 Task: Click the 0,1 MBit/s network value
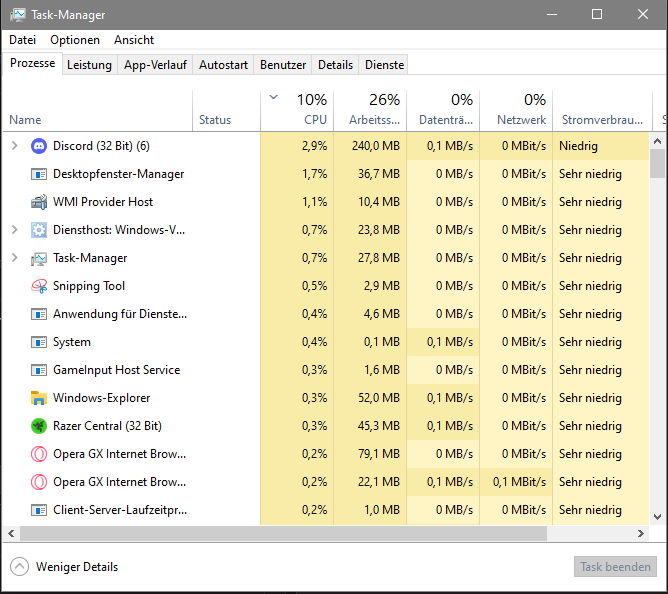click(519, 482)
